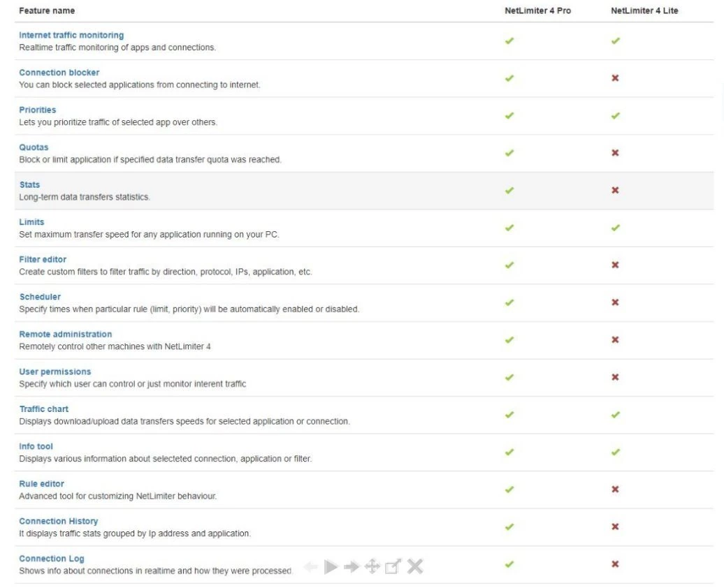Open the Scheduler feature link
724x588 pixels.
[x=40, y=297]
